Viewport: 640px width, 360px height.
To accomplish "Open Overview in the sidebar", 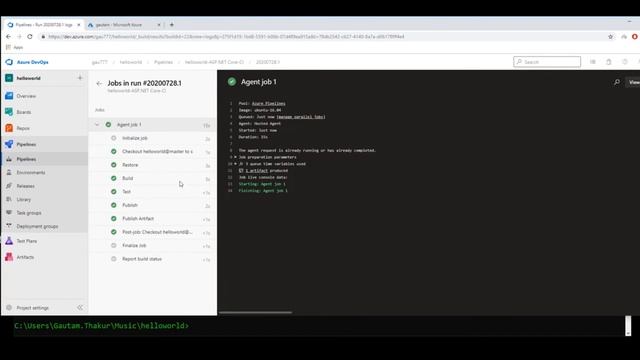I will (x=26, y=96).
